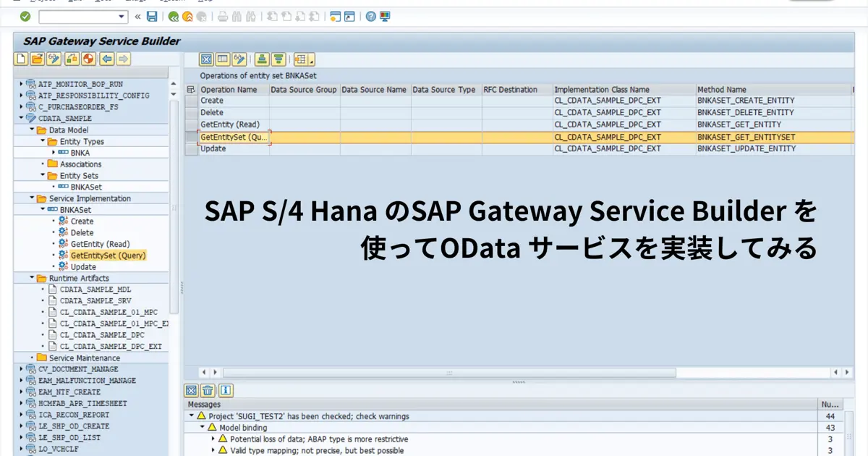Click the Method Name column header
The height and width of the screenshot is (456, 868).
tap(773, 90)
